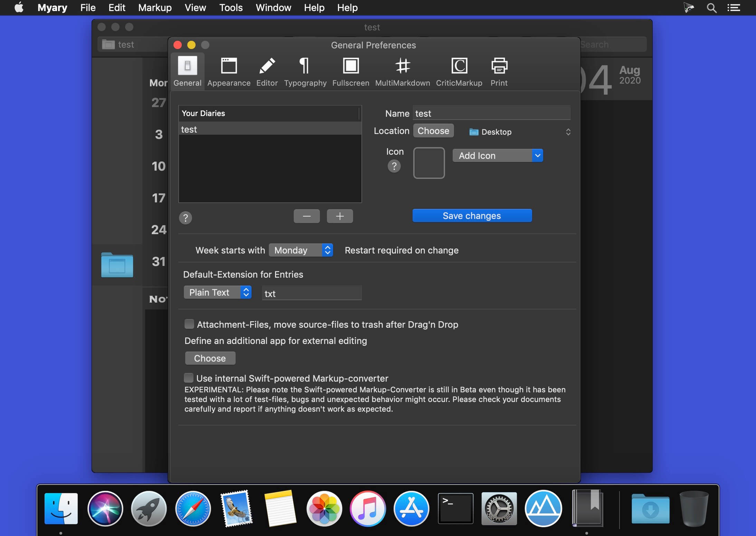Open the Edit menu

[x=117, y=8]
